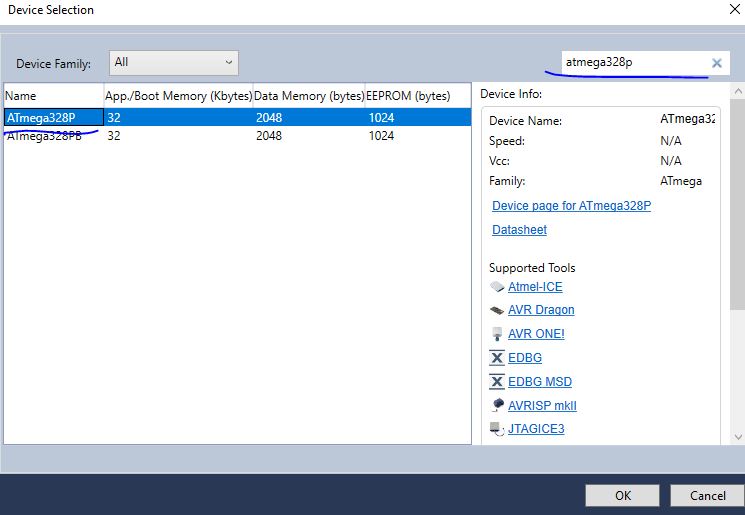Screen dimensions: 745x515
Task: Open Device page for ATmega328P link
Action: click(x=572, y=206)
